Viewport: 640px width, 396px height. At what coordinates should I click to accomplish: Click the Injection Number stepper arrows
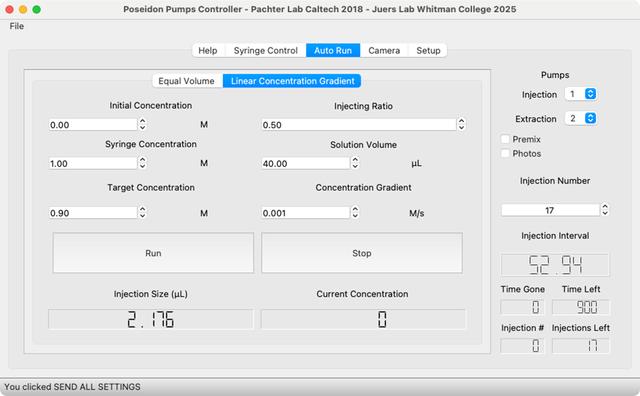click(605, 210)
